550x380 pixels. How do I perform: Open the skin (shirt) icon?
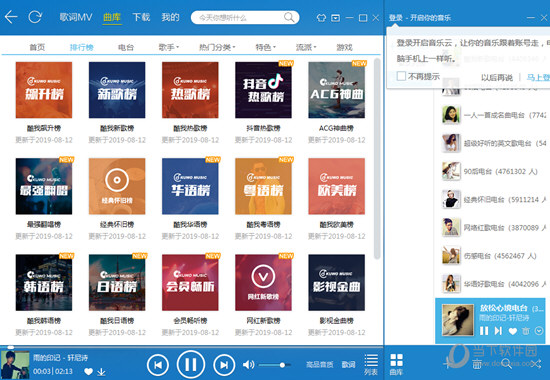pyautogui.click(x=321, y=18)
